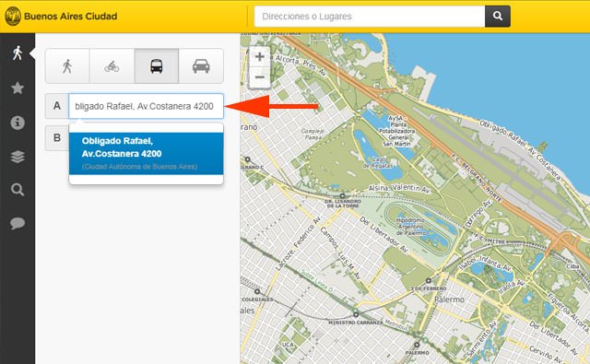Choose suggestion Obligado Rafael, Av.Costanera 4200
Viewport: 590px width, 364px height.
click(146, 153)
